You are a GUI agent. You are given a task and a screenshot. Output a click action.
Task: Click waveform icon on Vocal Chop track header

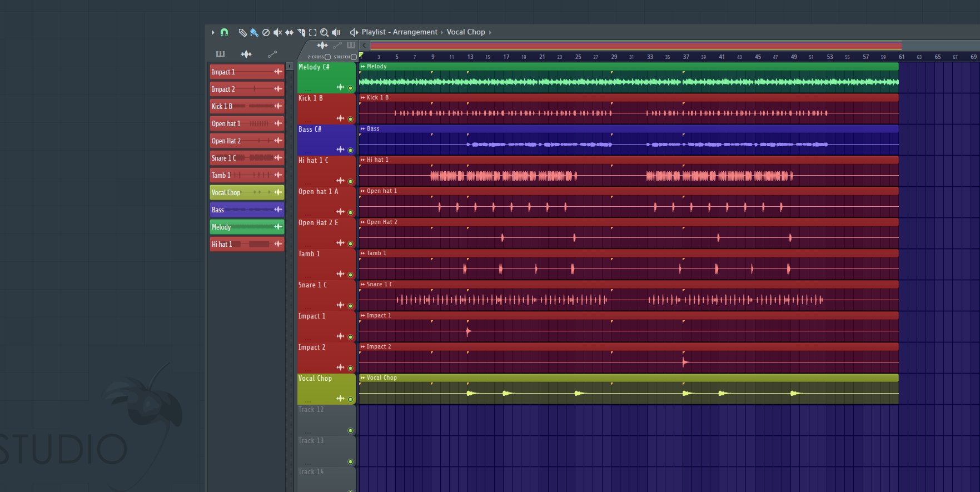pos(340,399)
